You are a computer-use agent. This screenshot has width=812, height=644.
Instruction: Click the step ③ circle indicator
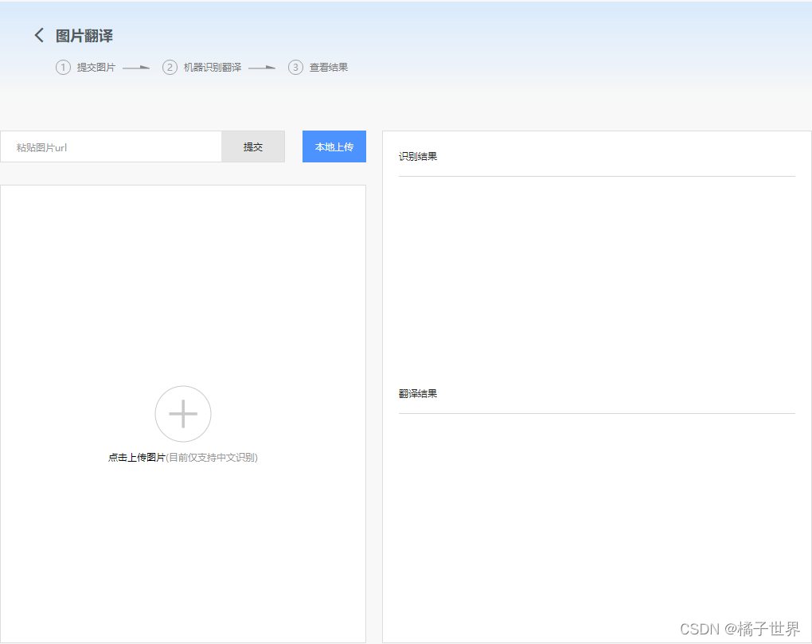click(295, 67)
